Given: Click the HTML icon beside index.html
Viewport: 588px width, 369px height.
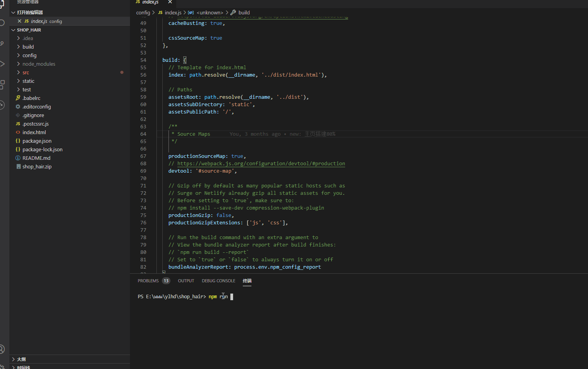Looking at the screenshot, I should tap(18, 132).
